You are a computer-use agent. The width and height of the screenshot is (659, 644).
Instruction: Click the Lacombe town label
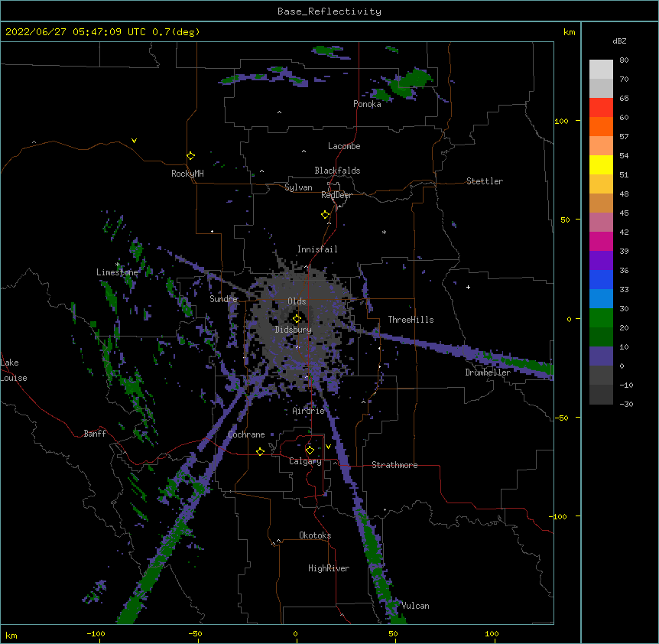click(x=344, y=146)
